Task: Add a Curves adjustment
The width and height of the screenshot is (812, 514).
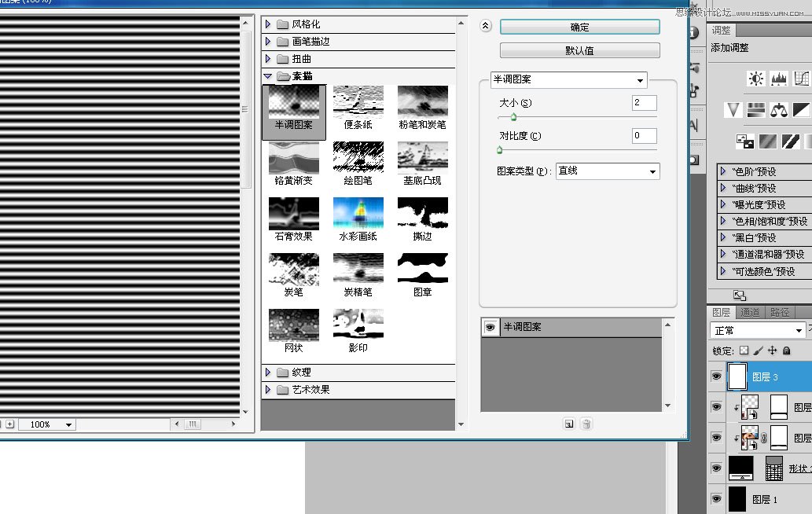Action: coord(801,79)
